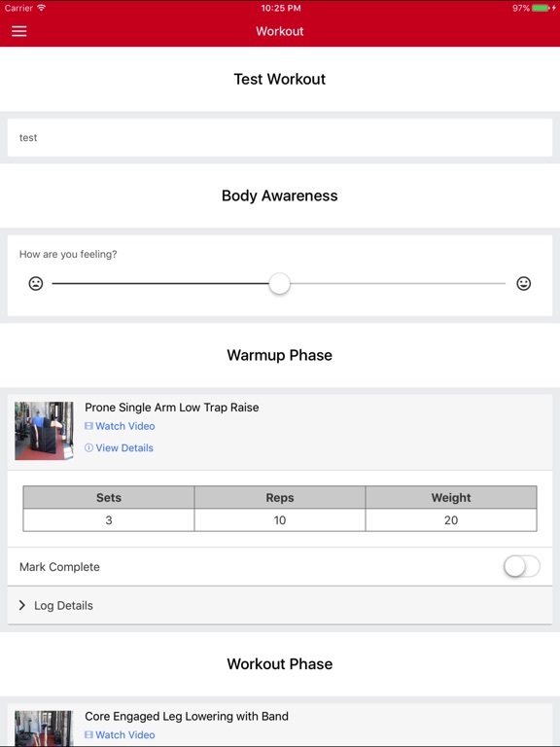560x747 pixels.
Task: Click the feeling slider handle
Action: pyautogui.click(x=280, y=283)
